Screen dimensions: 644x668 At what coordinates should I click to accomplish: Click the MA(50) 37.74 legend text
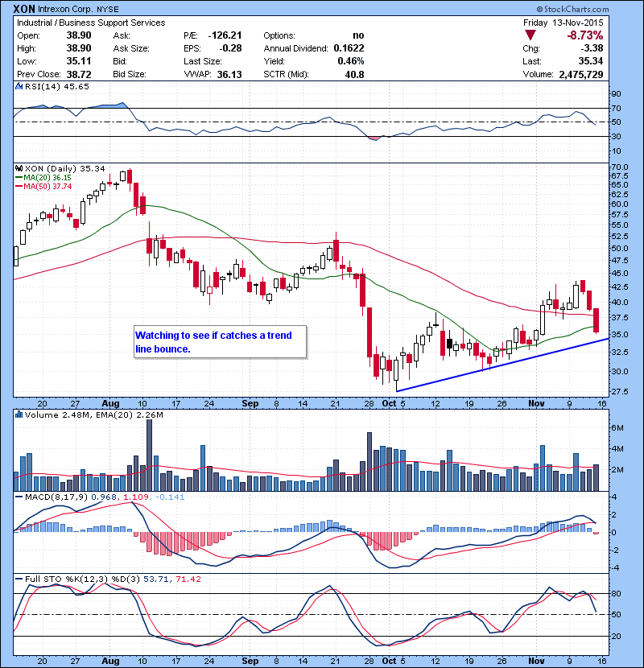47,186
